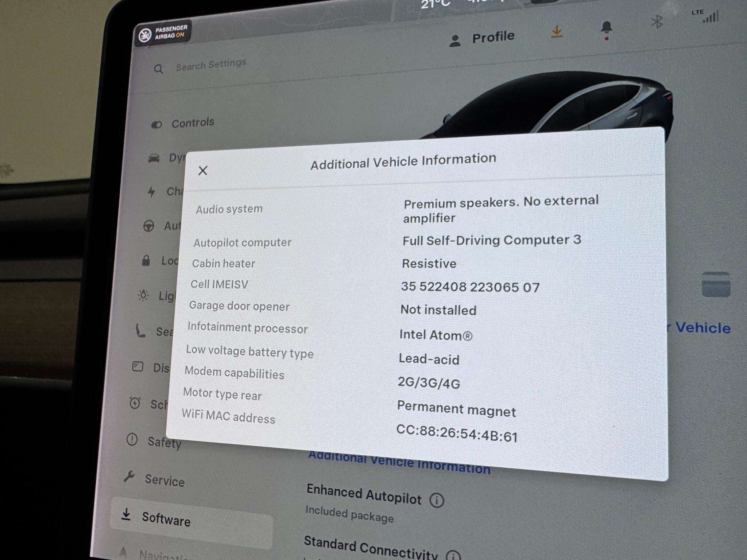This screenshot has height=560, width=747.
Task: Tap the Permanent magnet motor value
Action: pyautogui.click(x=456, y=408)
